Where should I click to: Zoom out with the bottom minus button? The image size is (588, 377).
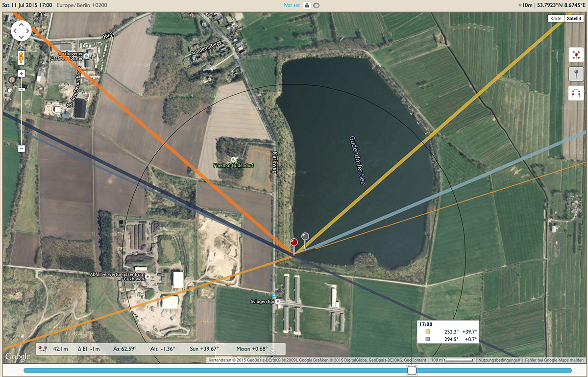pyautogui.click(x=22, y=149)
